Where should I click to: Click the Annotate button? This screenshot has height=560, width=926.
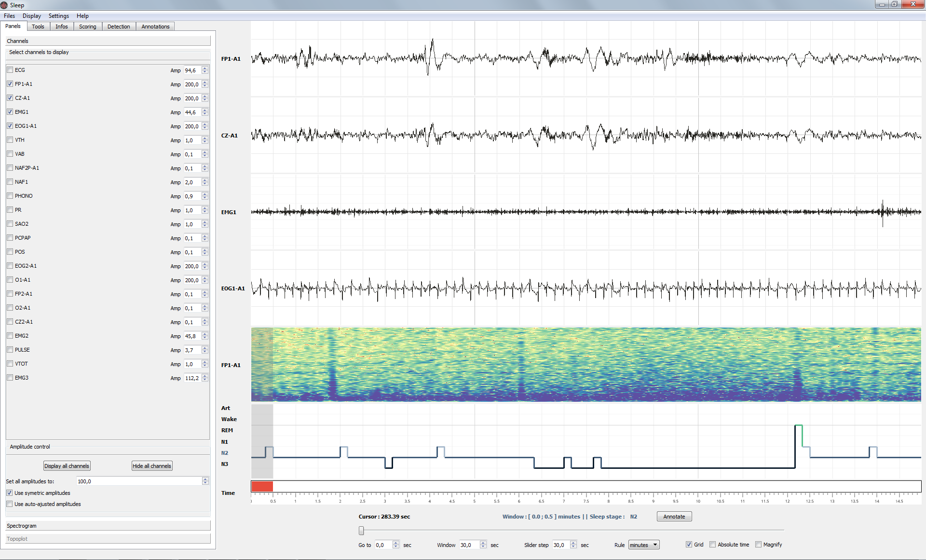coord(674,517)
